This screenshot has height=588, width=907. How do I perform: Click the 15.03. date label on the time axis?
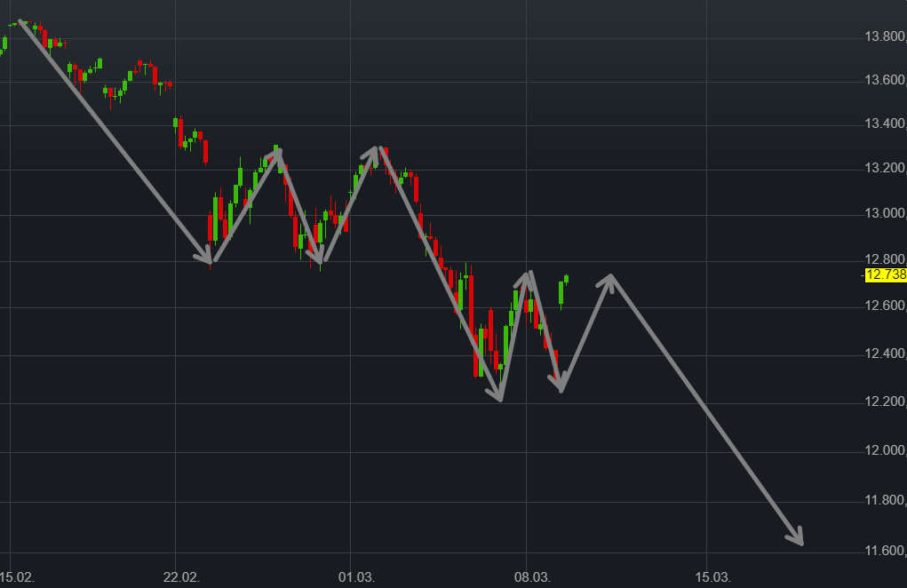click(711, 576)
